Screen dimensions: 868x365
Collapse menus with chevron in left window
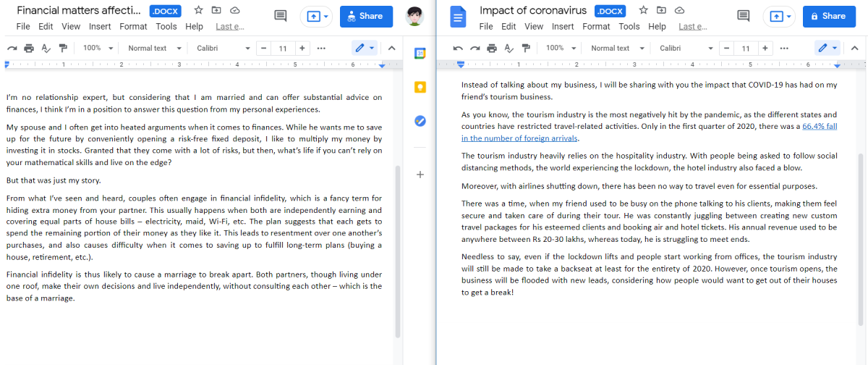point(391,49)
